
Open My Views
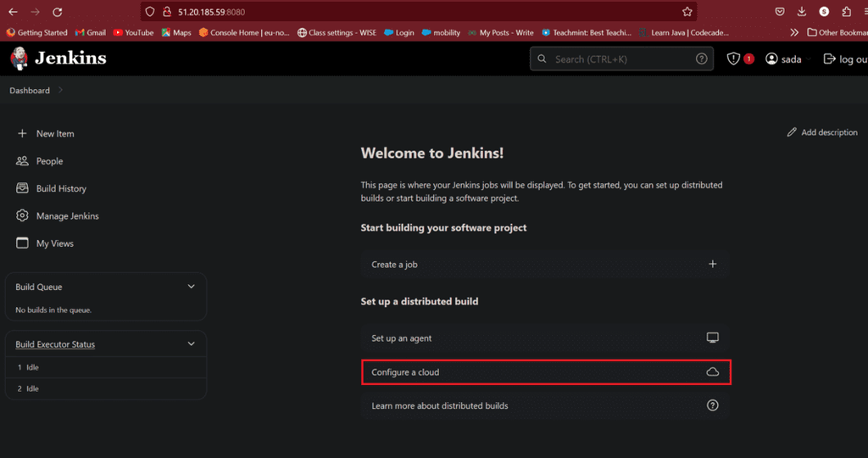pyautogui.click(x=55, y=243)
